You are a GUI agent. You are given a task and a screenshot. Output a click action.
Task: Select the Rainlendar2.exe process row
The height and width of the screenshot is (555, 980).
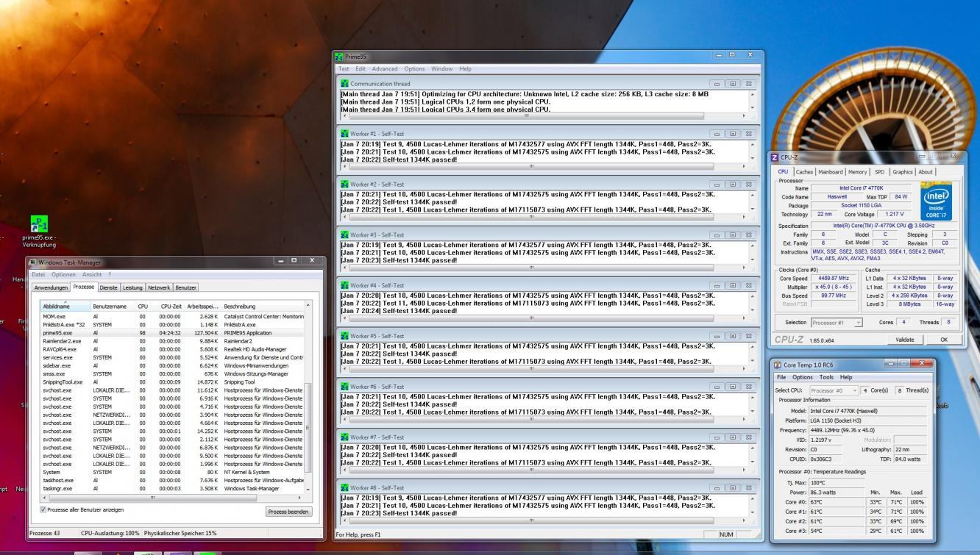click(x=172, y=340)
